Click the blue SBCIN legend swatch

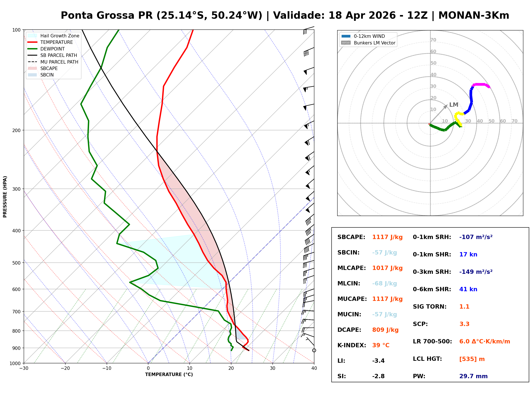[32, 75]
